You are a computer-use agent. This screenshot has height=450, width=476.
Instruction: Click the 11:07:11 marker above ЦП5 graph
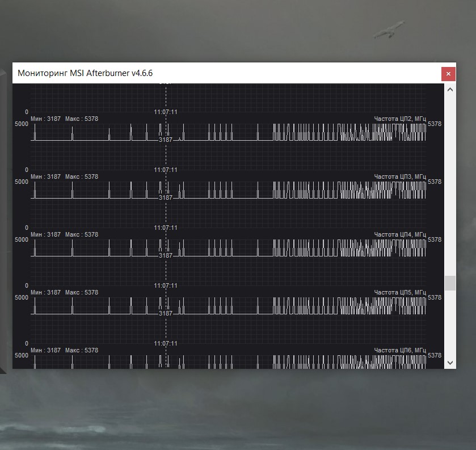point(166,286)
